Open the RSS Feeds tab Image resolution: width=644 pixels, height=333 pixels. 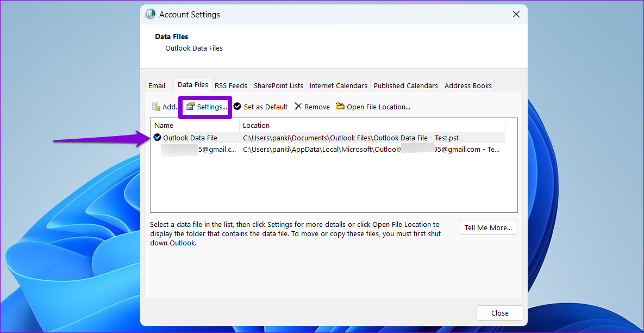(231, 85)
